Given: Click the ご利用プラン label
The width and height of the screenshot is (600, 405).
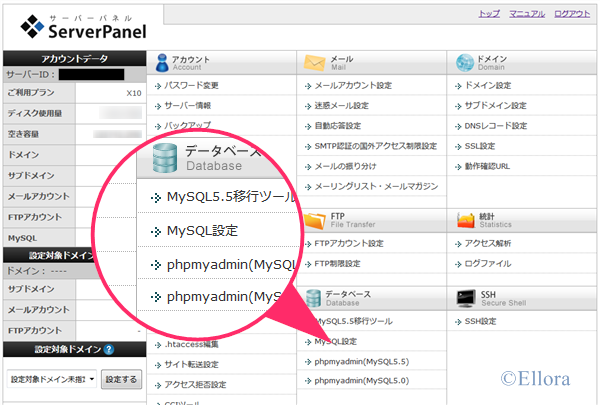Looking at the screenshot, I should 31,93.
